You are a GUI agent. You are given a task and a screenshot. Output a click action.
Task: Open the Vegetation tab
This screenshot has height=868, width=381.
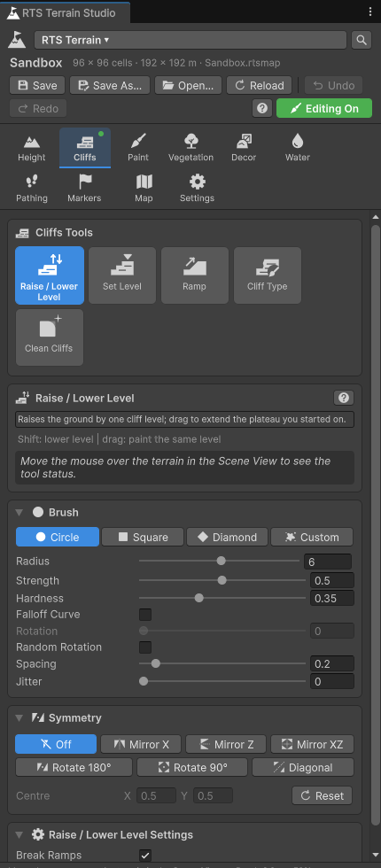point(191,148)
